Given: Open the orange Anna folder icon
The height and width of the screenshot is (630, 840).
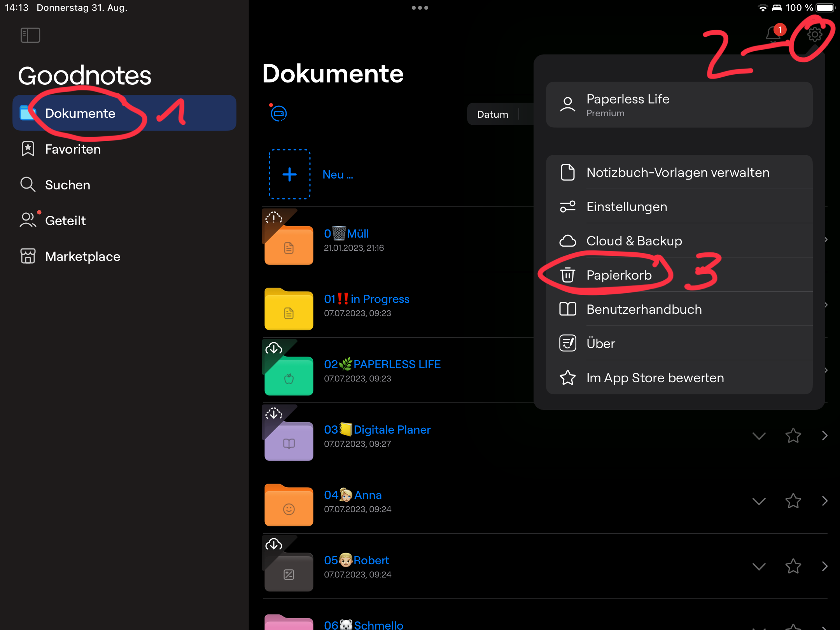Looking at the screenshot, I should 289,505.
